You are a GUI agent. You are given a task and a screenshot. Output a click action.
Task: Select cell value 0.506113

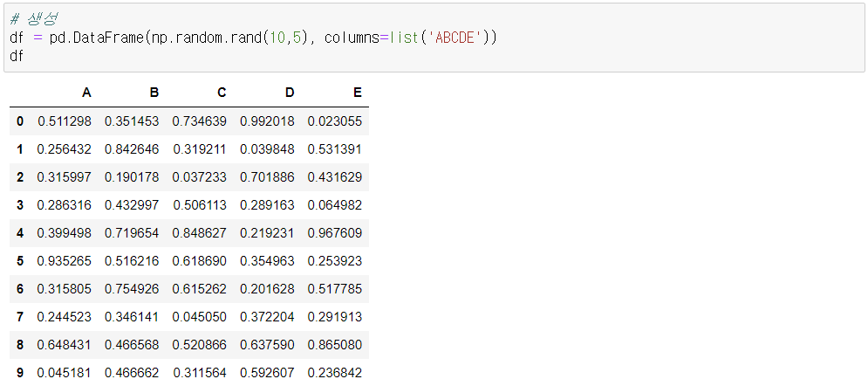pyautogui.click(x=199, y=205)
